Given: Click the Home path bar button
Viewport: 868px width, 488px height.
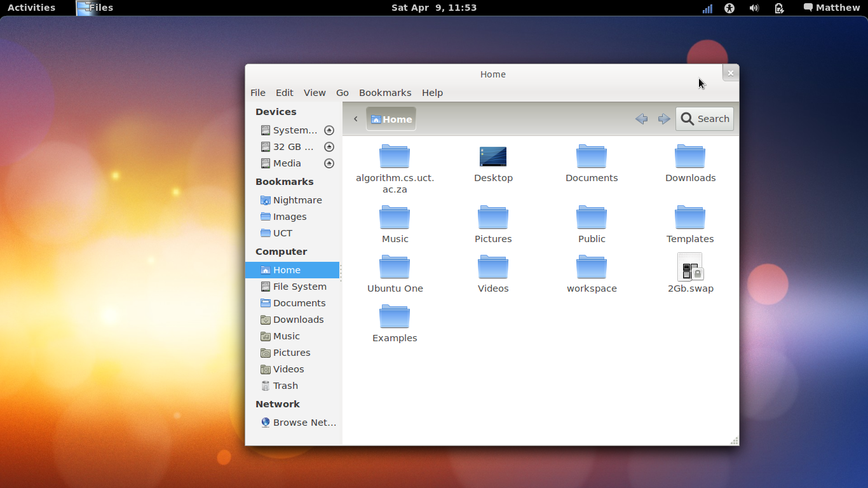Looking at the screenshot, I should coord(391,119).
